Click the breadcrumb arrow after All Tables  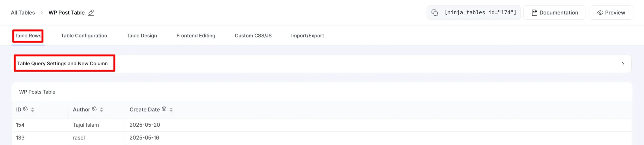click(42, 13)
